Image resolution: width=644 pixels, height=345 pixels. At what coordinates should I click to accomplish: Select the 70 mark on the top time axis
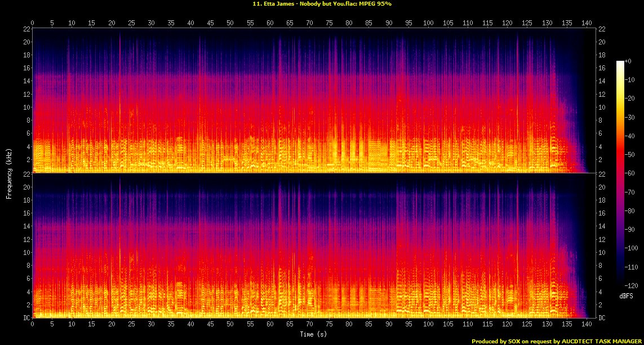click(x=309, y=23)
